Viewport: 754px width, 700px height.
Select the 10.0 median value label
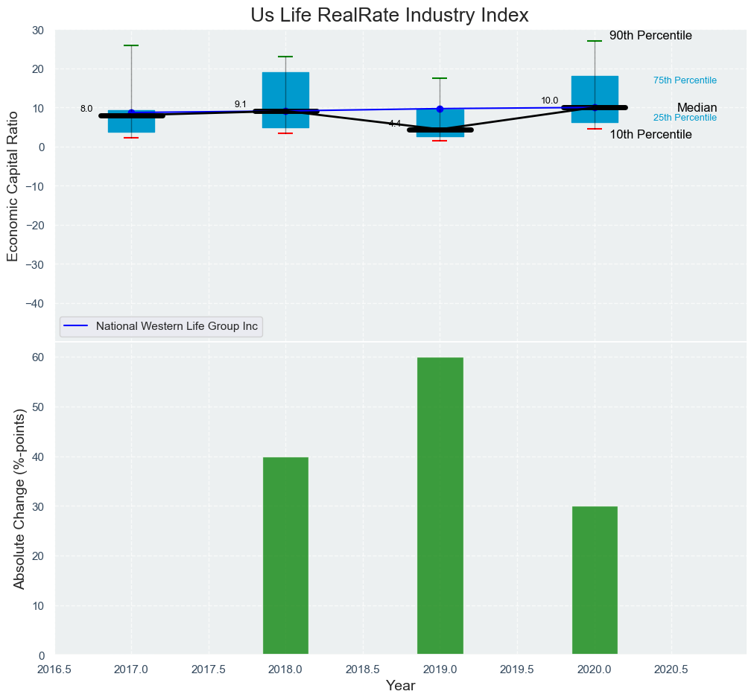(549, 101)
